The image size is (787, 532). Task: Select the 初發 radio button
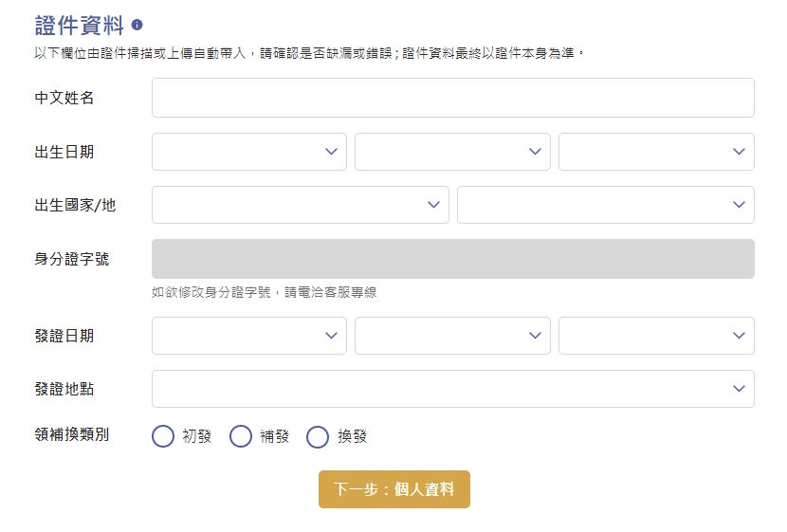[x=163, y=436]
